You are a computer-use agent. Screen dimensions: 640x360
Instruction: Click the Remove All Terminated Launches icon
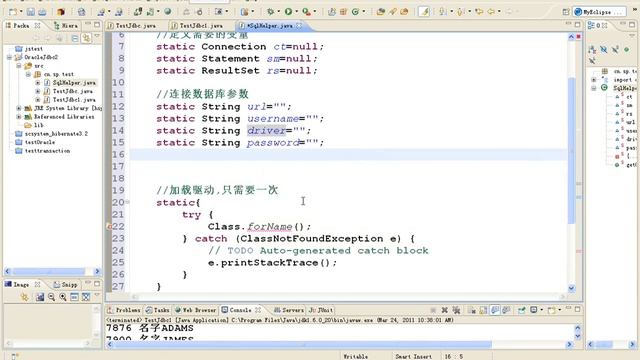point(456,310)
